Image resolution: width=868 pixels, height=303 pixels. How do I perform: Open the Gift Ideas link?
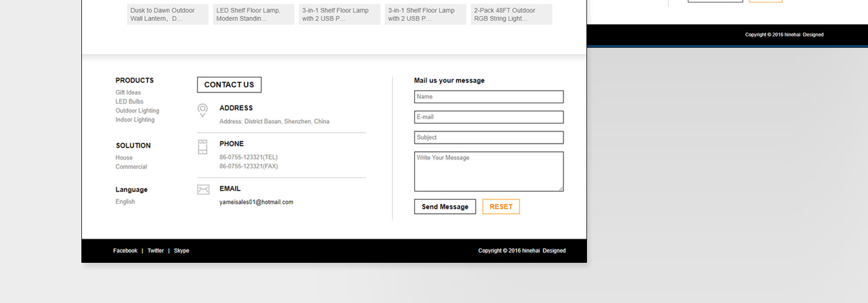(128, 93)
